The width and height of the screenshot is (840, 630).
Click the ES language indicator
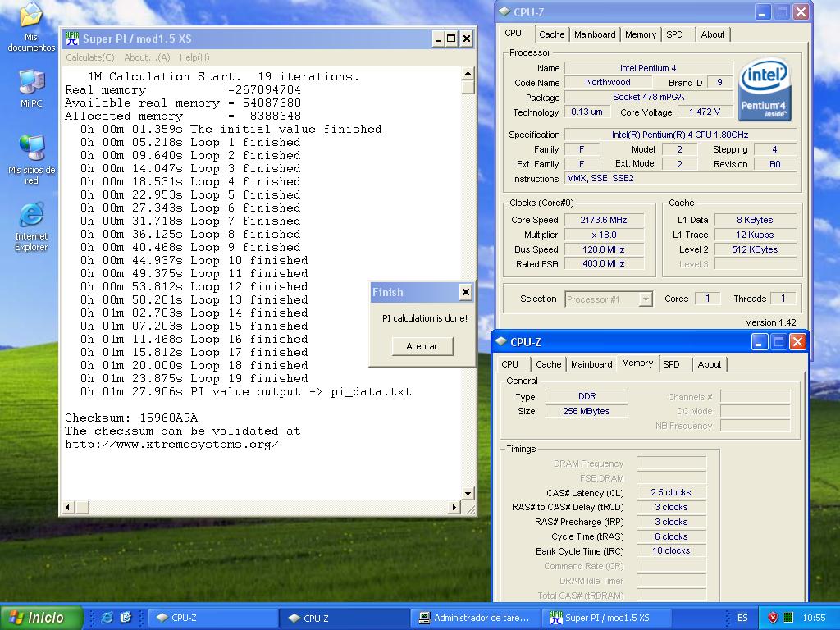742,618
